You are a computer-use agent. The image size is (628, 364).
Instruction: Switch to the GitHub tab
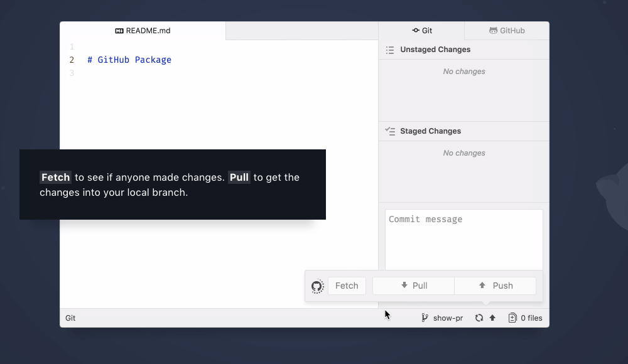tap(507, 30)
